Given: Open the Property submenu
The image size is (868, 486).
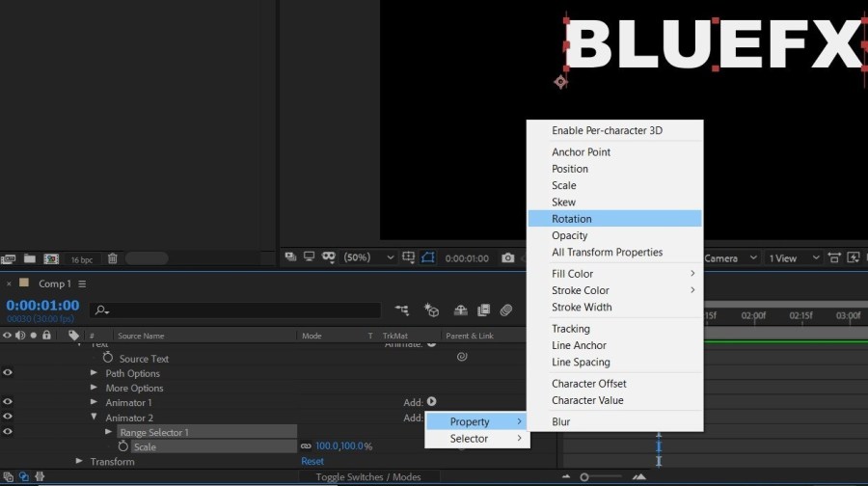Looking at the screenshot, I should point(475,421).
